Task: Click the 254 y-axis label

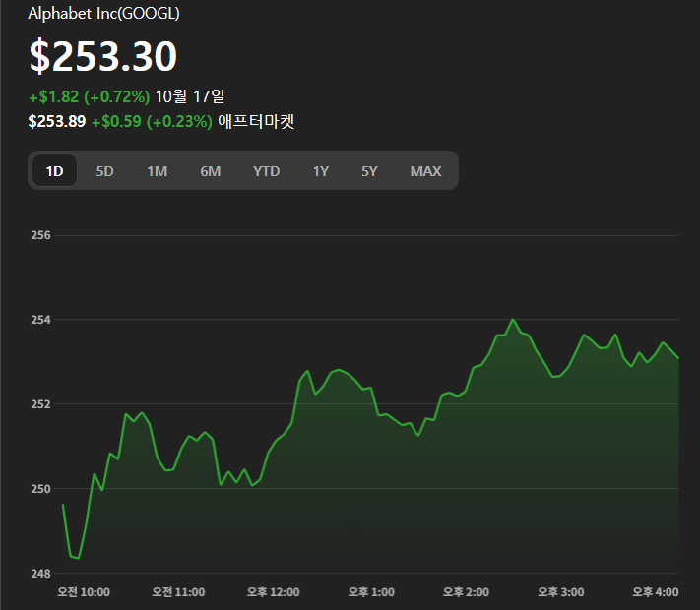Action: (x=40, y=320)
